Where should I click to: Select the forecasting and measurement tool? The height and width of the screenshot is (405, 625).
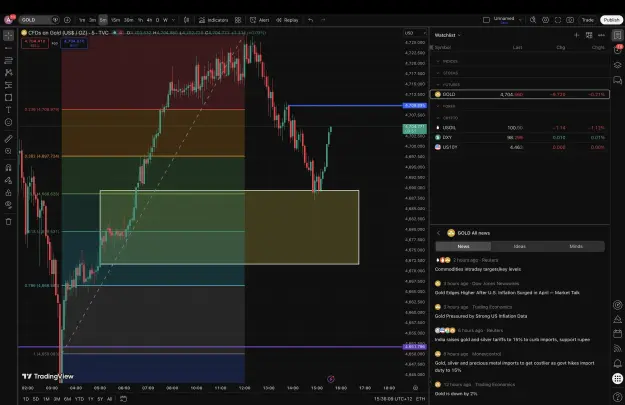point(8,85)
